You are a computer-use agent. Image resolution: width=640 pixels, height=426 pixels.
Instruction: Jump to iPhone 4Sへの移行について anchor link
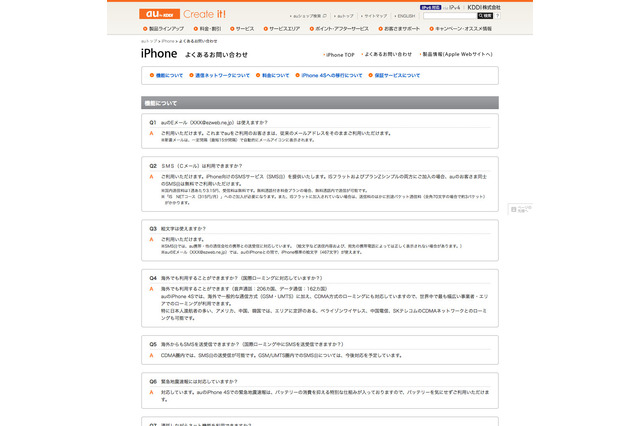(329, 75)
